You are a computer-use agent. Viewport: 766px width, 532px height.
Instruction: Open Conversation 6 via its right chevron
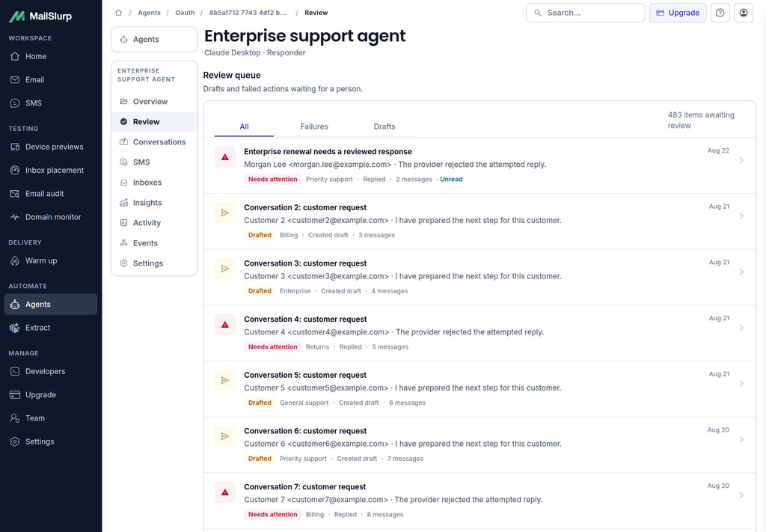(741, 440)
